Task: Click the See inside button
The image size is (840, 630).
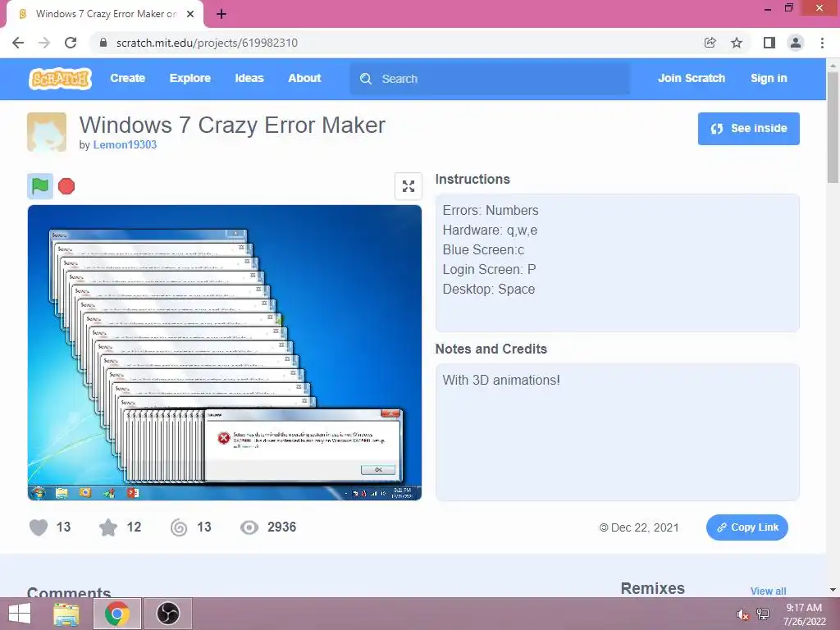Action: click(748, 129)
